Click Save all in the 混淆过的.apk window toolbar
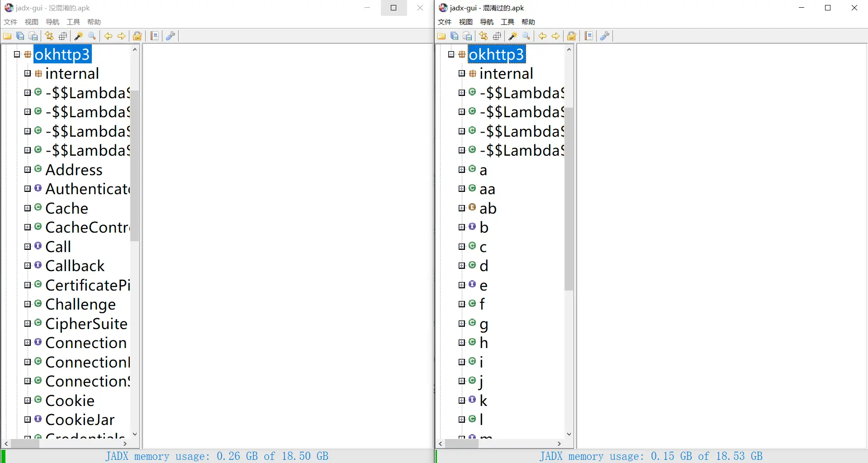868x463 pixels. [454, 36]
